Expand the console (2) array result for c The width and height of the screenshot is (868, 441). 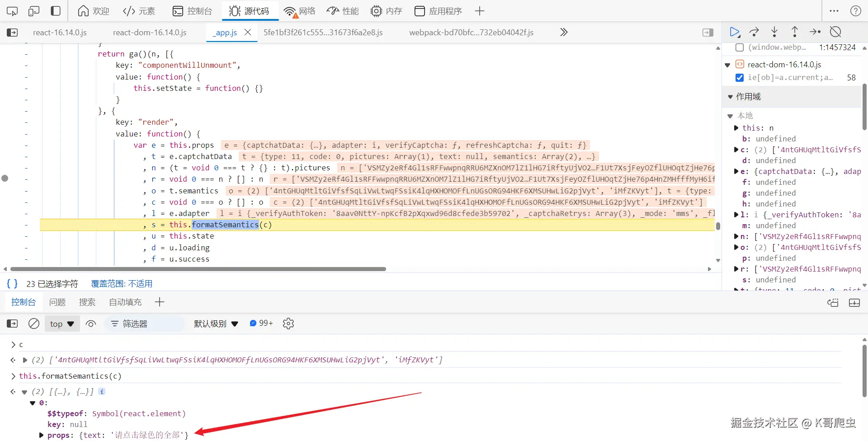25,360
